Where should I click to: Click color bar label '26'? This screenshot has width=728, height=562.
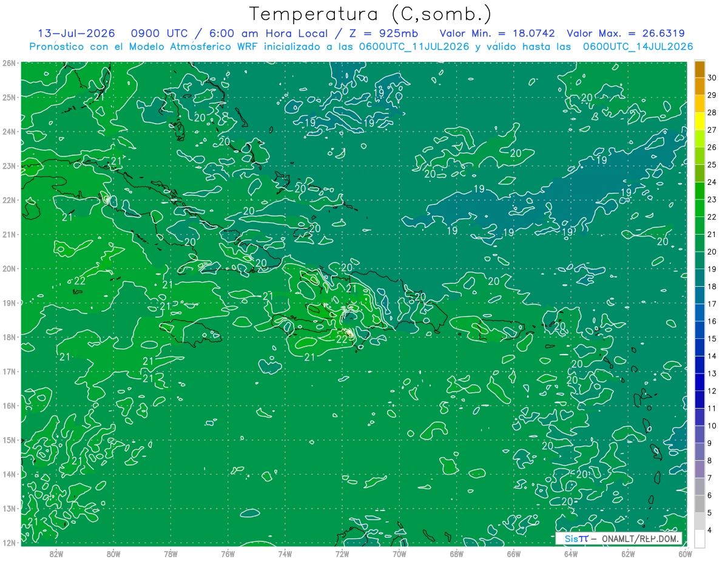point(712,147)
